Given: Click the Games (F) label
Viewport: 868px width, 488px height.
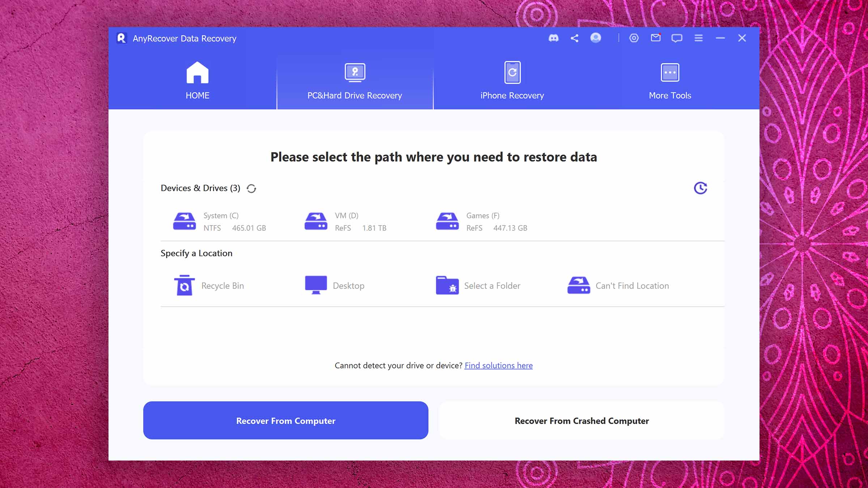Looking at the screenshot, I should pyautogui.click(x=483, y=215).
